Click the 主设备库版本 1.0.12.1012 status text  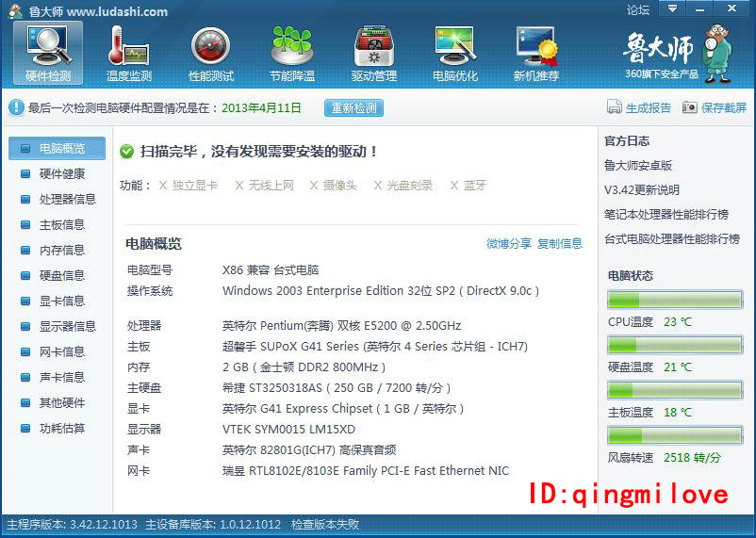(x=213, y=525)
